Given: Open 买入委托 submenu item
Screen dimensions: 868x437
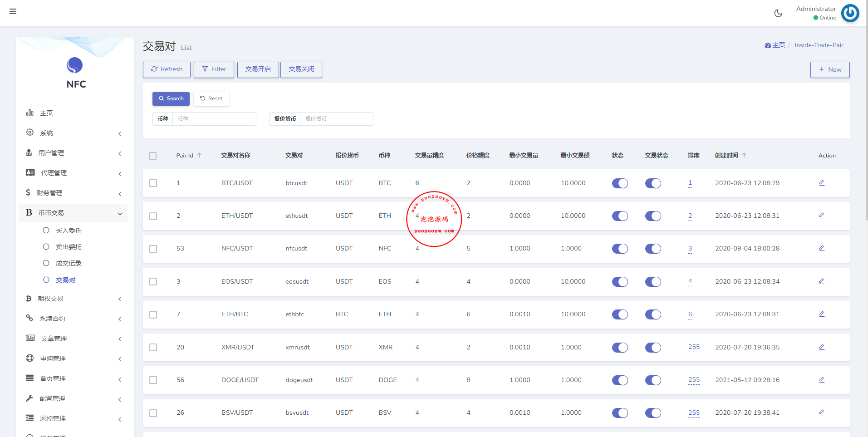Looking at the screenshot, I should click(69, 231).
